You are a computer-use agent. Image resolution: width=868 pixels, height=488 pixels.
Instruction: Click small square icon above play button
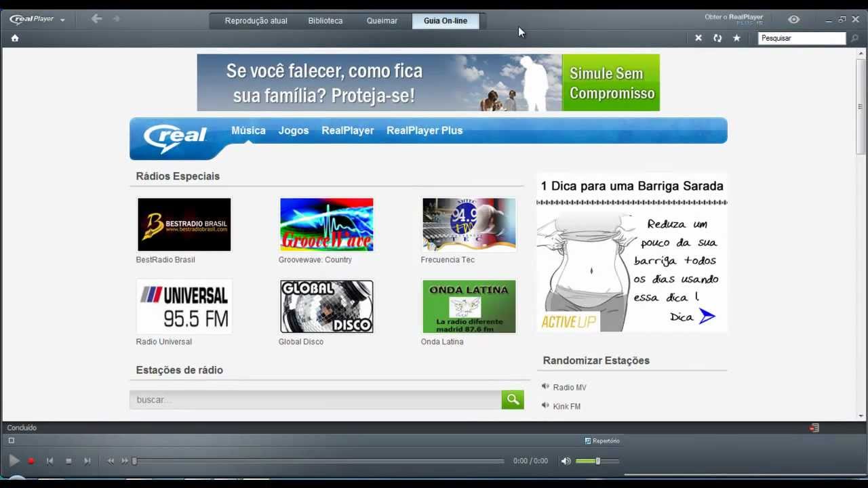11,441
